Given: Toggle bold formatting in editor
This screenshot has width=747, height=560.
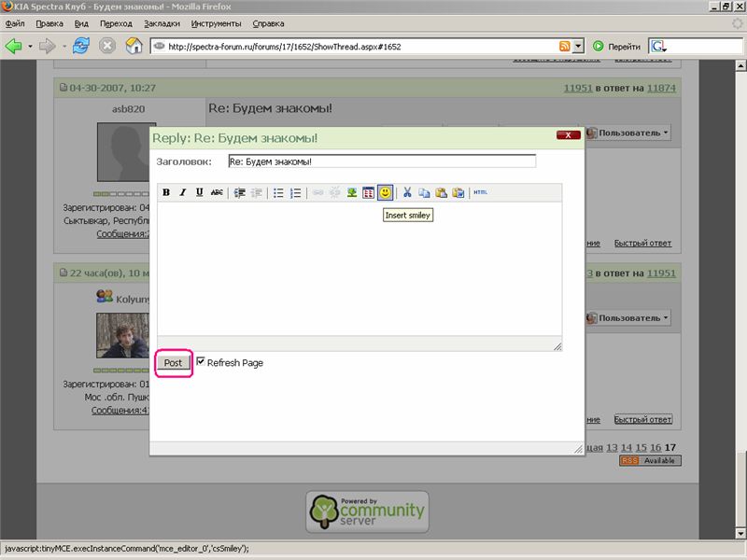Looking at the screenshot, I should [166, 192].
